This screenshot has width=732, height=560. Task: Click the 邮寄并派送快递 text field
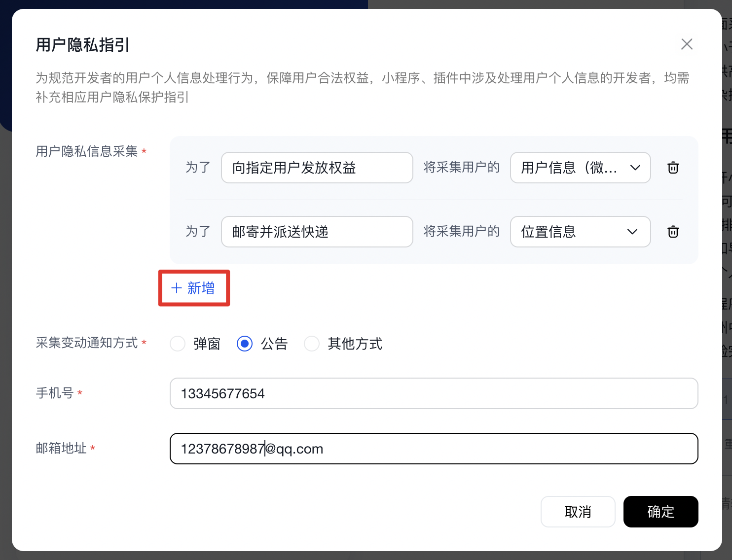click(317, 232)
